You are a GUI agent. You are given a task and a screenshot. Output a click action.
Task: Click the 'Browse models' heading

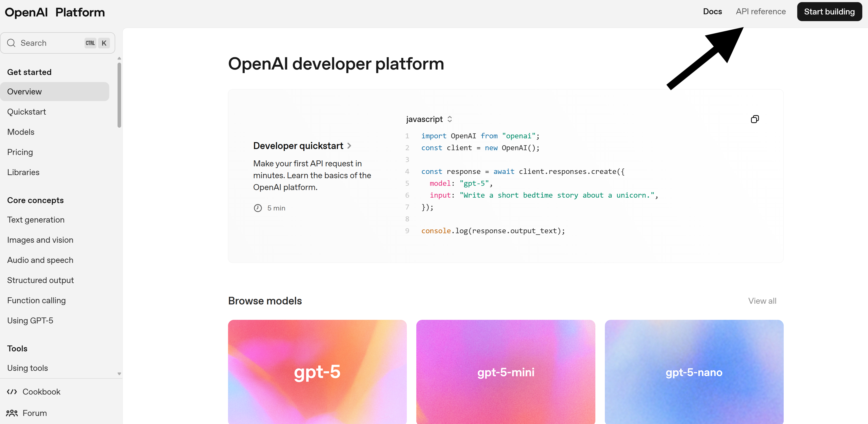(265, 301)
